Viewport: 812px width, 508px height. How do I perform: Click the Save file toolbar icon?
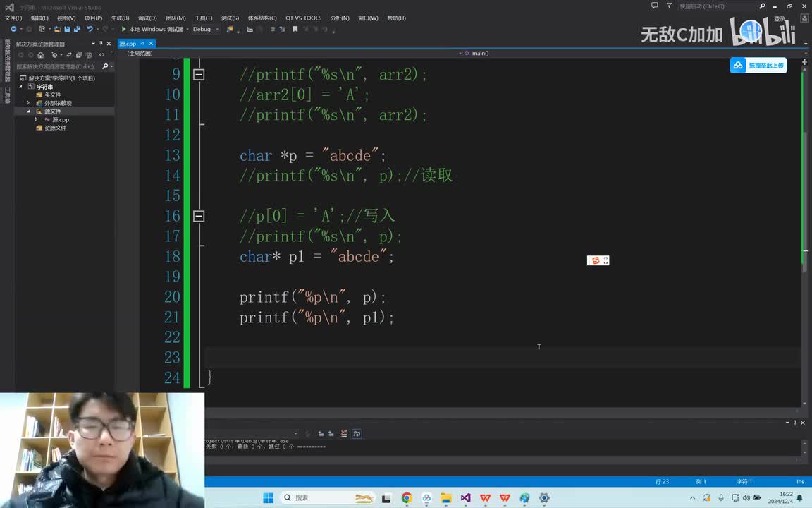tap(67, 29)
